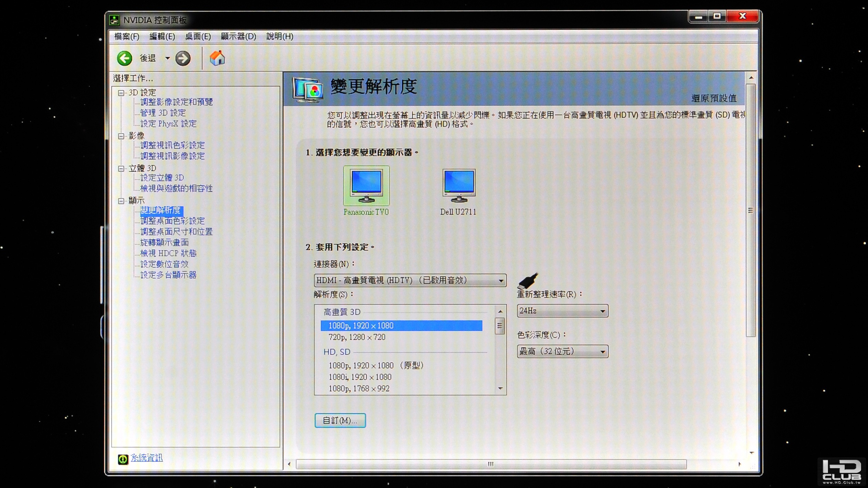Open the Home icon in toolbar

[x=217, y=58]
